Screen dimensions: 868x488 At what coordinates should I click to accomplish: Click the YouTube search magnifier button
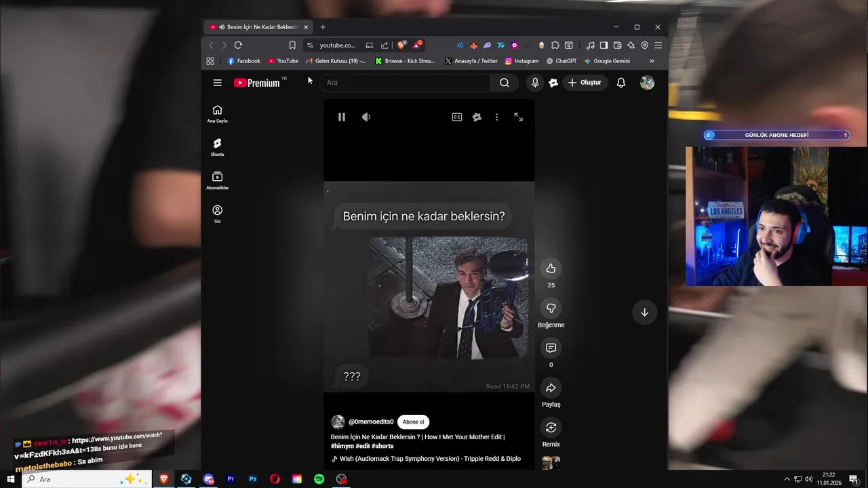click(x=505, y=83)
